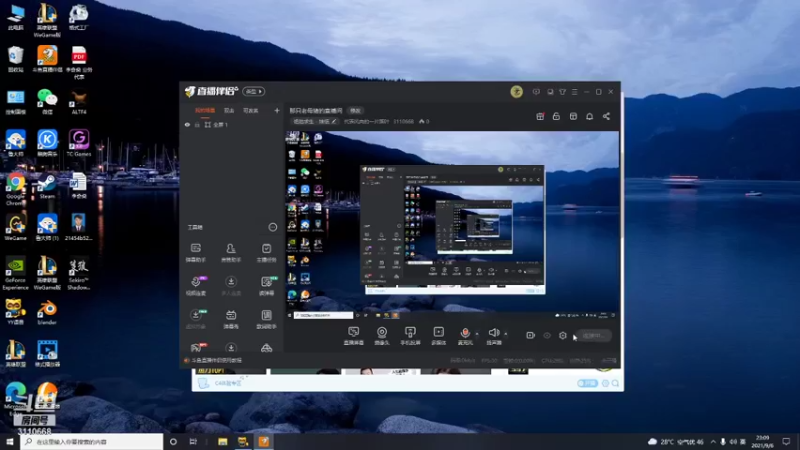This screenshot has width=800, height=450.
Task: Add a camera source
Action: click(382, 336)
